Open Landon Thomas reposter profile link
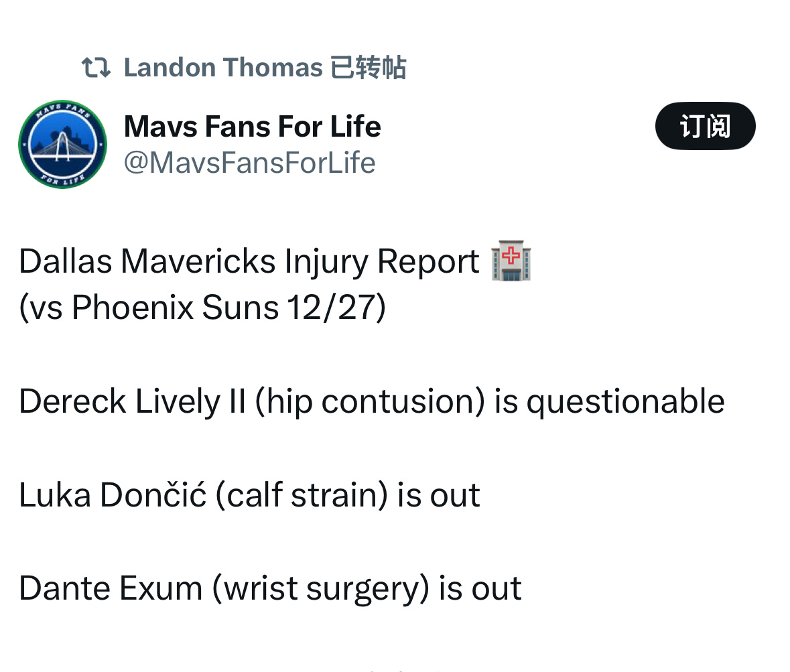This screenshot has width=790, height=672. 223,68
